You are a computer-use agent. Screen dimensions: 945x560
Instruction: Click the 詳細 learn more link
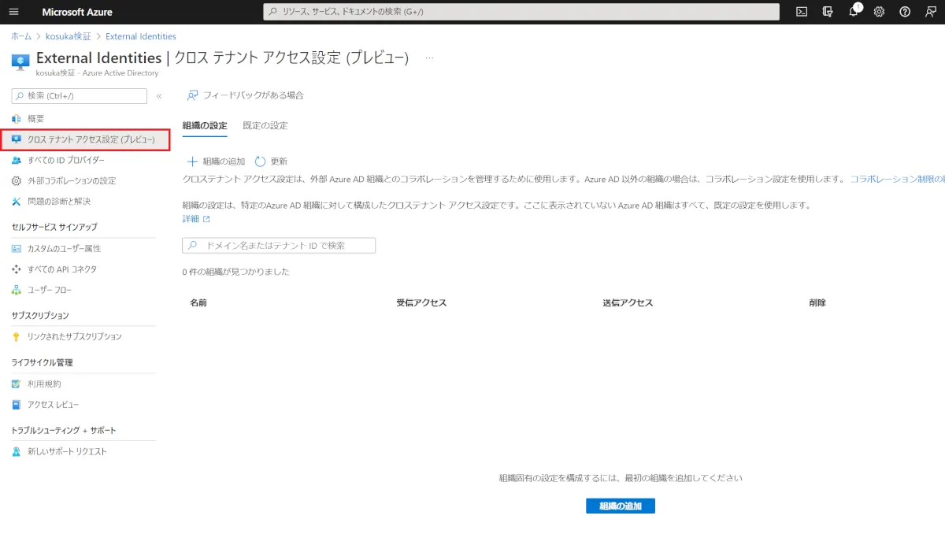pos(196,219)
